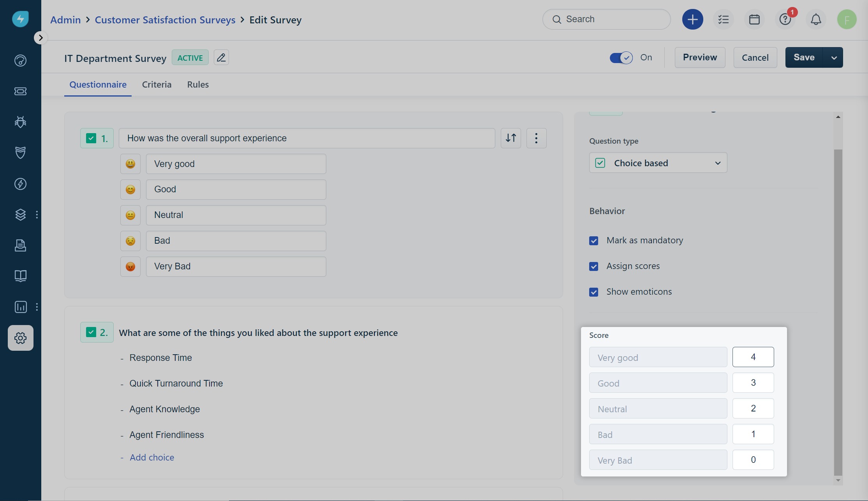Open the bug Problems icon in sidebar

21,122
